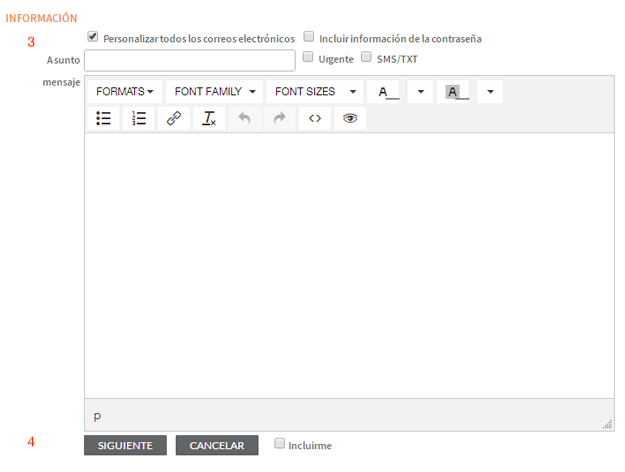Image resolution: width=625 pixels, height=472 pixels.
Task: Click inside the mensaje editor body
Action: click(349, 266)
